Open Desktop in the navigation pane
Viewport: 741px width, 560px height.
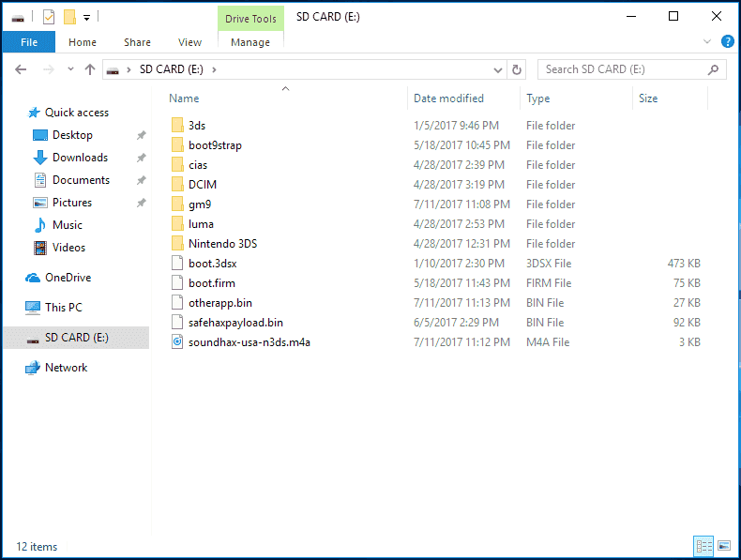72,135
